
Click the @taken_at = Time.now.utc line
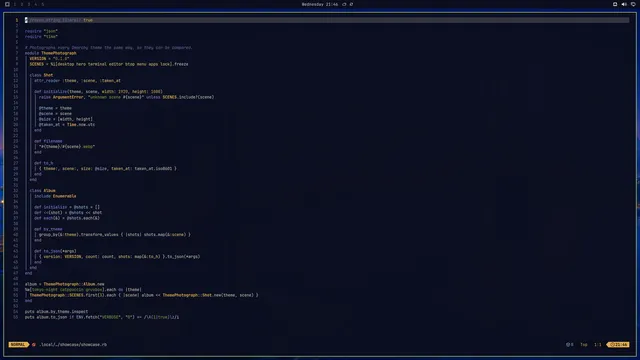pyautogui.click(x=67, y=124)
